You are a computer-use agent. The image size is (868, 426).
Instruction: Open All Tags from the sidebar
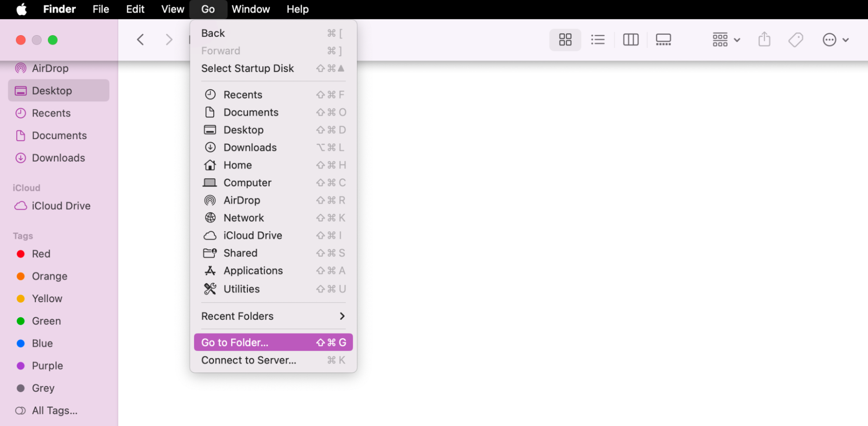click(54, 410)
